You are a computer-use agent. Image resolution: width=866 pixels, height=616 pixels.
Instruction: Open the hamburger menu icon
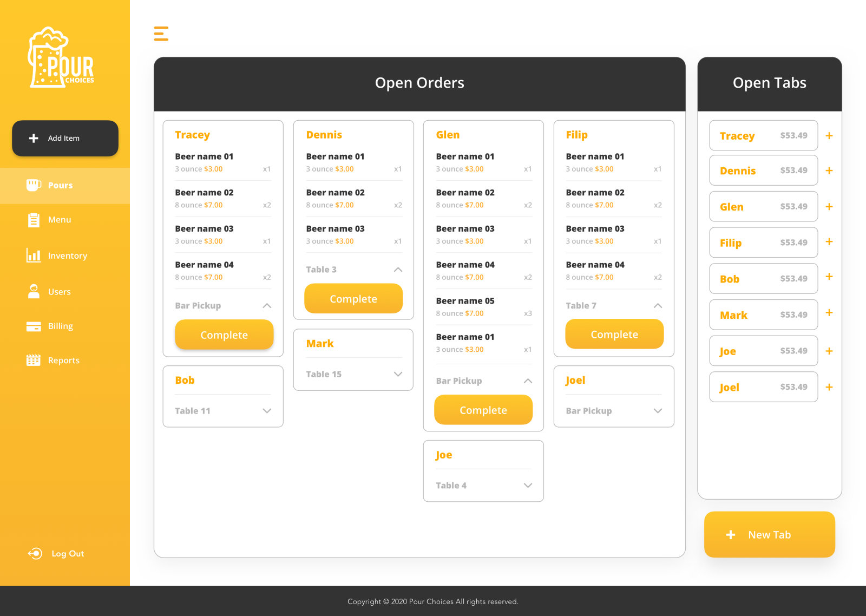(x=161, y=34)
